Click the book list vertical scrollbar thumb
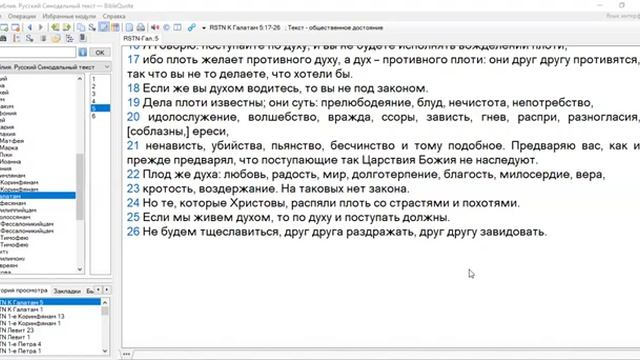Image resolution: width=640 pixels, height=360 pixels. (x=80, y=187)
